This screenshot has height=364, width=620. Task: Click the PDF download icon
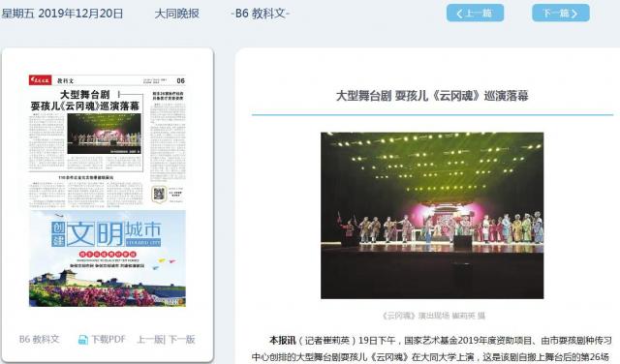[x=83, y=340]
